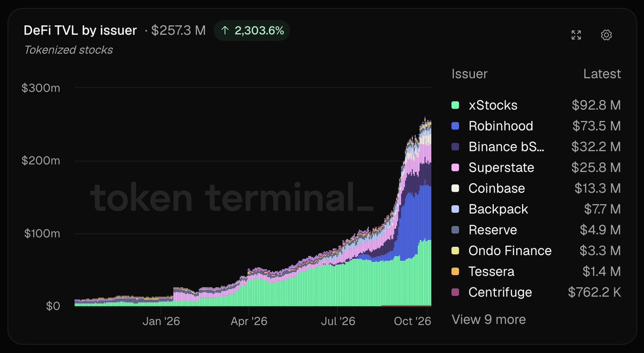Select the Reserve issuer label
644x353 pixels.
coord(493,230)
